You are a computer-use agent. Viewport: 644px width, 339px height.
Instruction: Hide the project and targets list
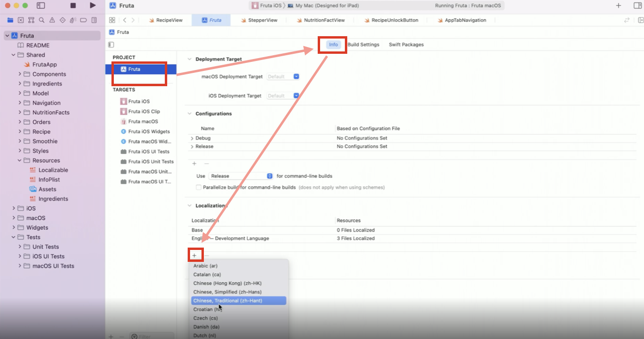tap(111, 45)
